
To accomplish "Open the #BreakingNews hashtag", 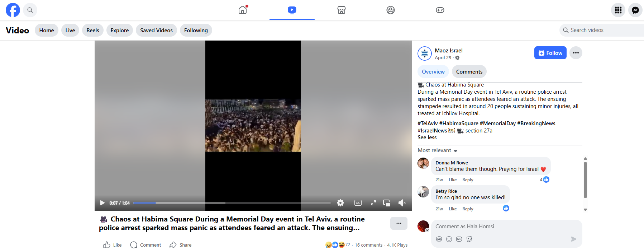I will point(536,123).
